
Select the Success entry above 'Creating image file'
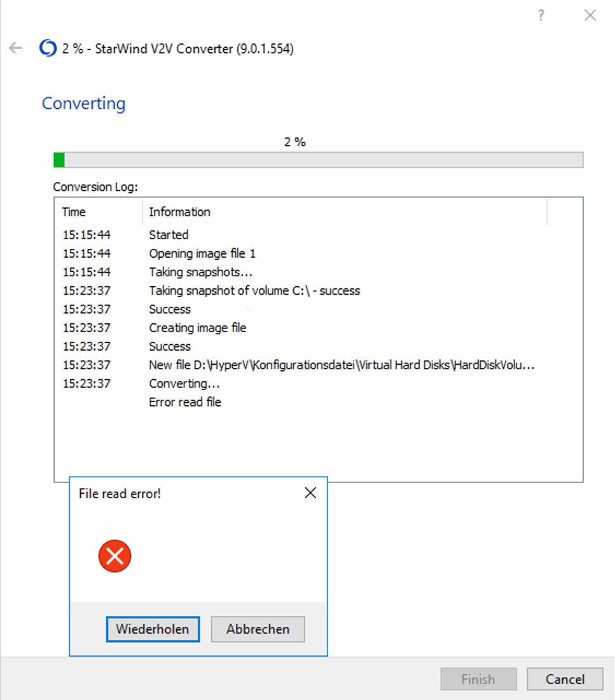[318, 309]
